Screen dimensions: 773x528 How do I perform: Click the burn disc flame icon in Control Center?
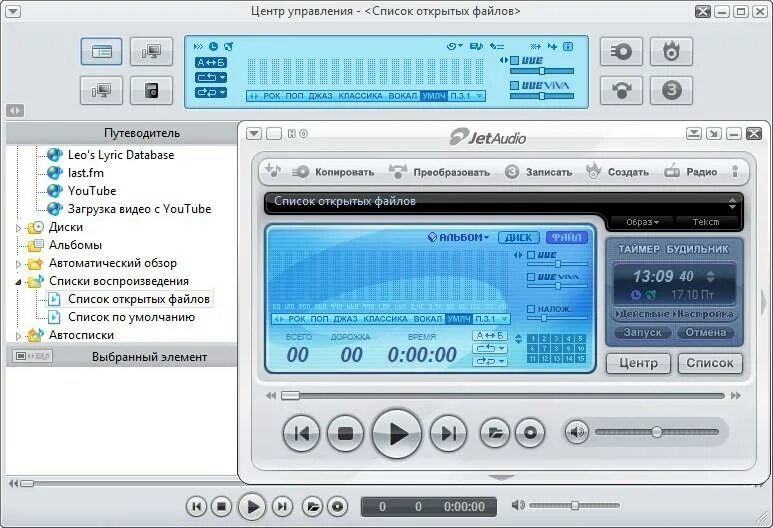pos(671,51)
